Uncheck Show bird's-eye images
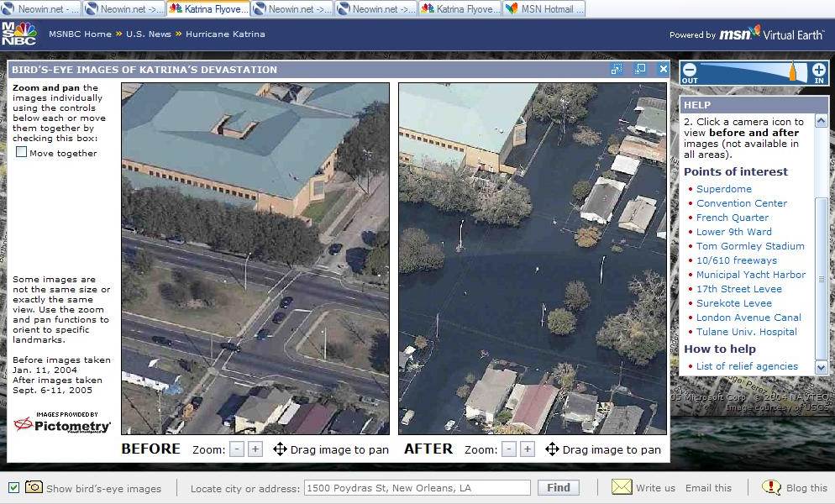 click(x=15, y=486)
